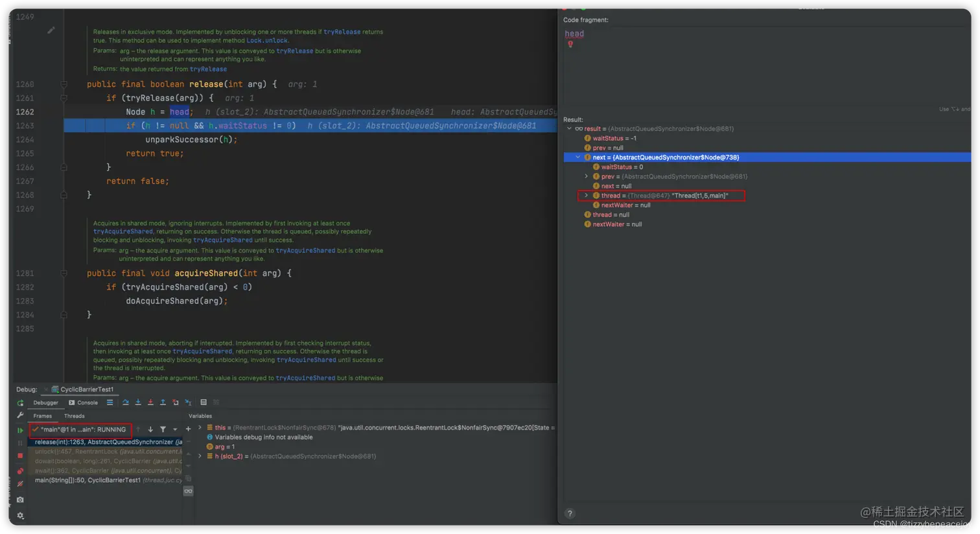Click the Drop Frame icon

coord(175,402)
